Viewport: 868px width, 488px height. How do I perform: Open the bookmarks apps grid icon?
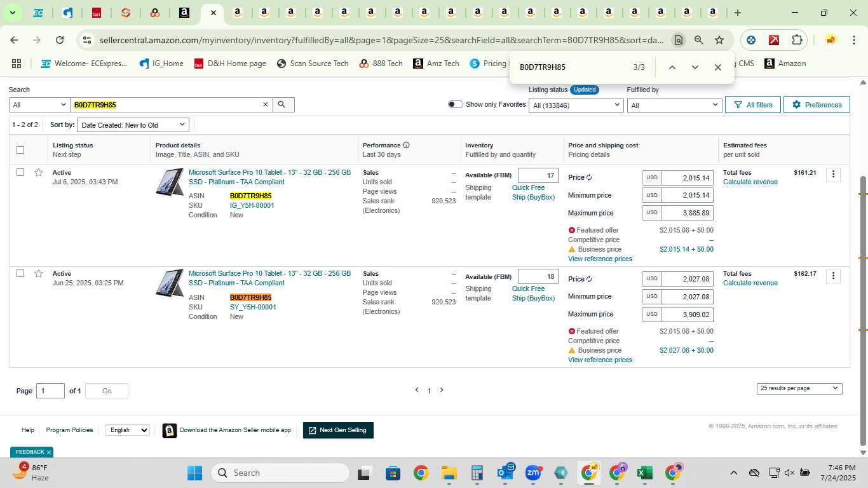[x=17, y=64]
